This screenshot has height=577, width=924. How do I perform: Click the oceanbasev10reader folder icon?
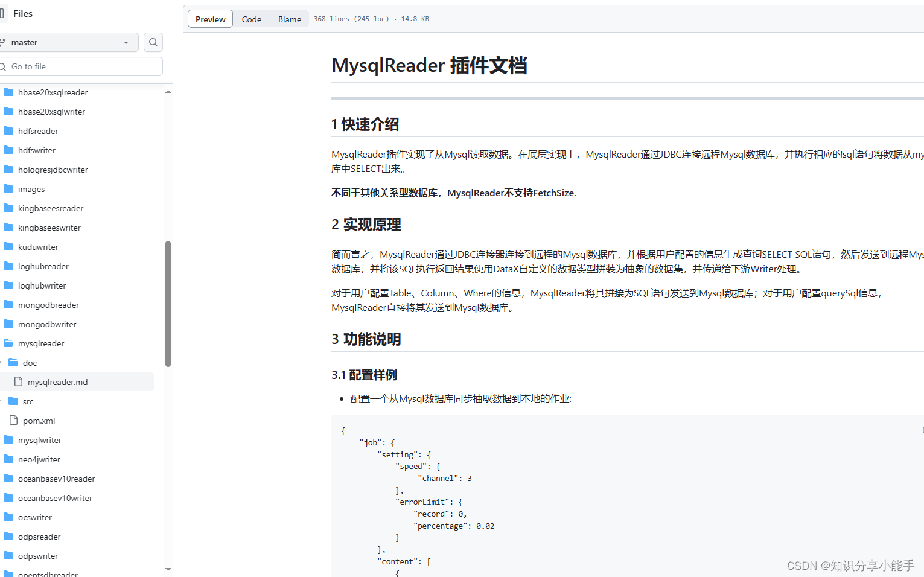pos(8,479)
